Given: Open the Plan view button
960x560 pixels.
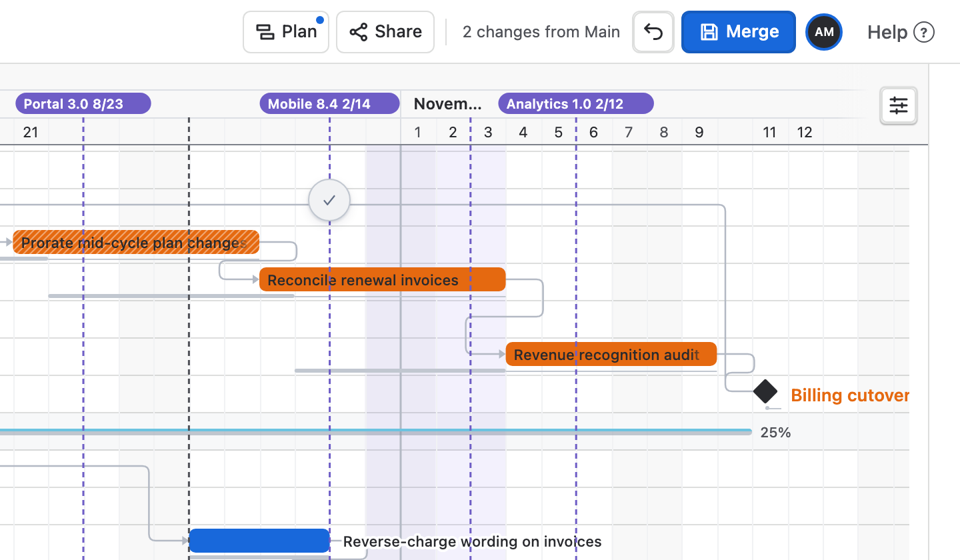Looking at the screenshot, I should [x=286, y=32].
